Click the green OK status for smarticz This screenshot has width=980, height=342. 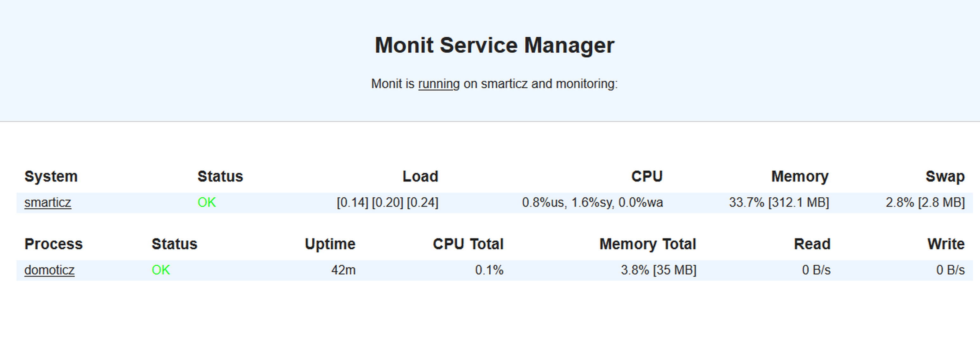click(x=207, y=202)
